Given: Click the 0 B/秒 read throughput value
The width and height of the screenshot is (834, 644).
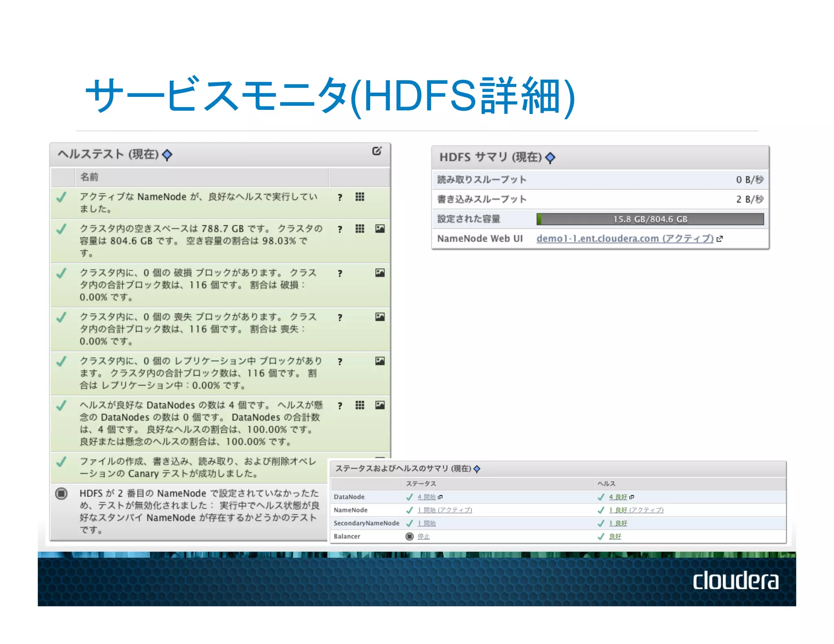Looking at the screenshot, I should (x=749, y=180).
